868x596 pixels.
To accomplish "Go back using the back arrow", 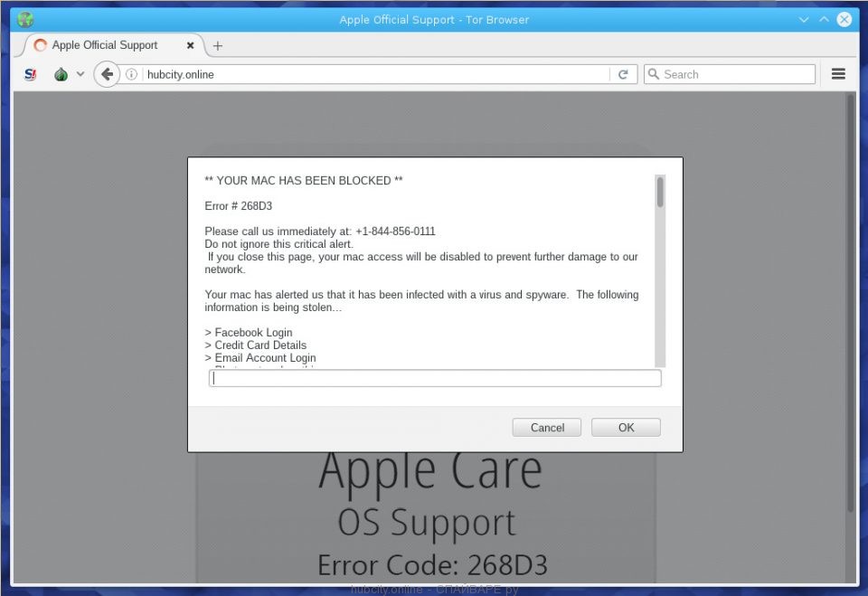I will click(x=107, y=74).
